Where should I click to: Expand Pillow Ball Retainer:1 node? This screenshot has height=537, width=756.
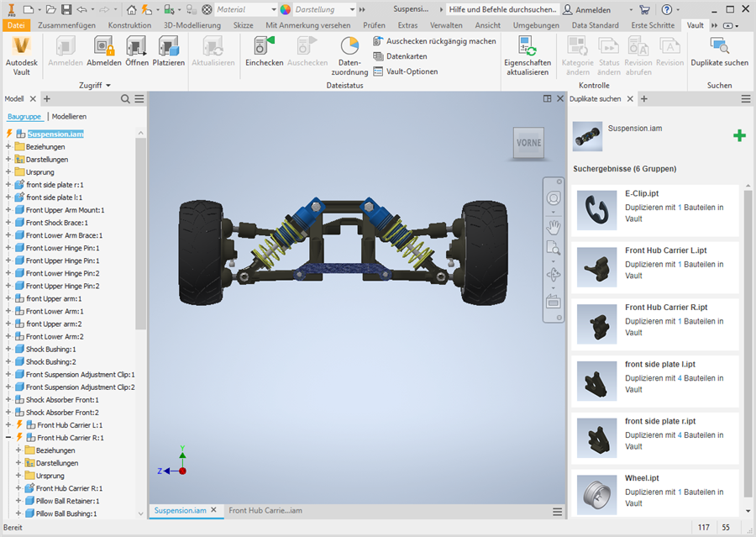[x=18, y=500]
